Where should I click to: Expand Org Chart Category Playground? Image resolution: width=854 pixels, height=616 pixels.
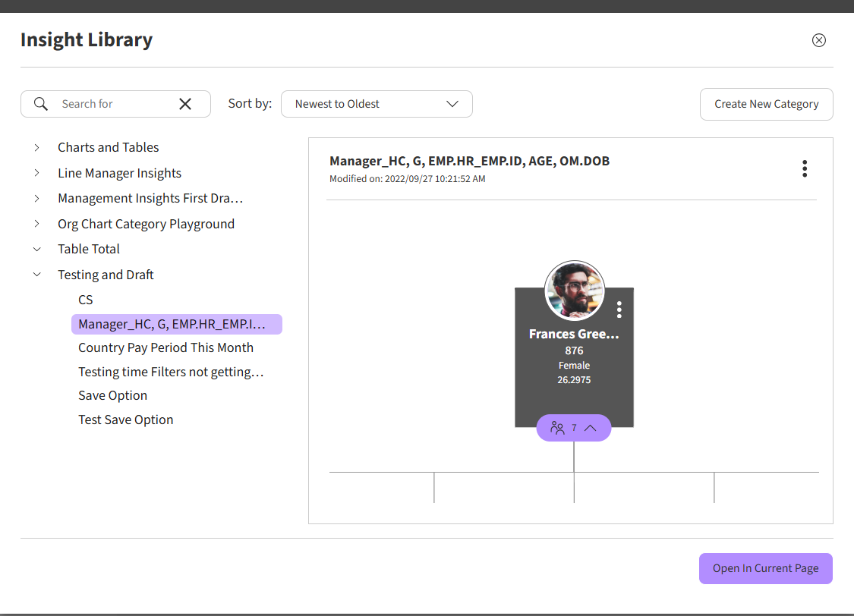point(37,224)
